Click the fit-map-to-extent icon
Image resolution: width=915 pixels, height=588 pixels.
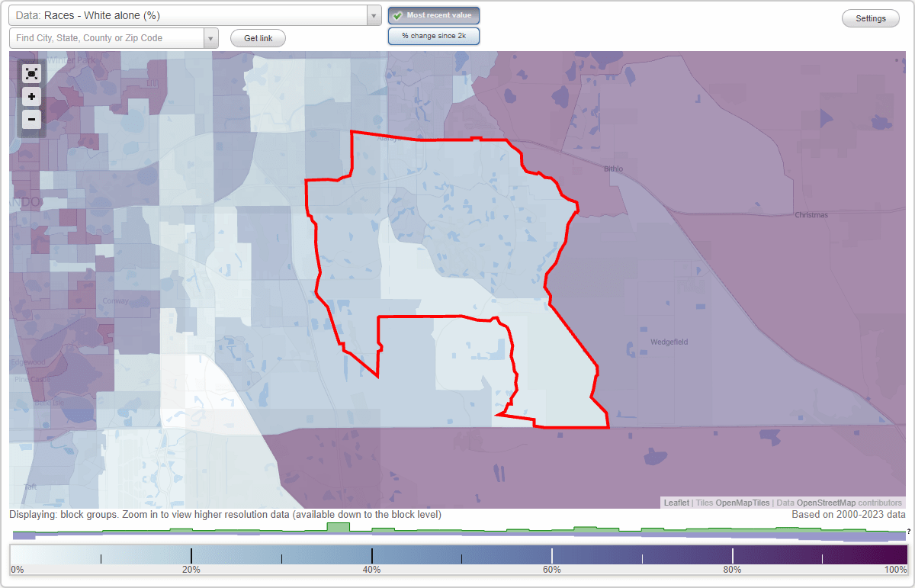31,73
